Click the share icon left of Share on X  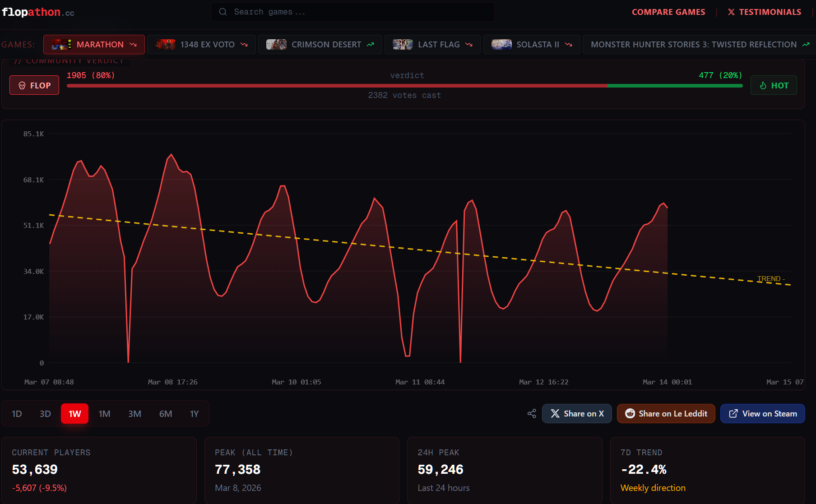532,414
